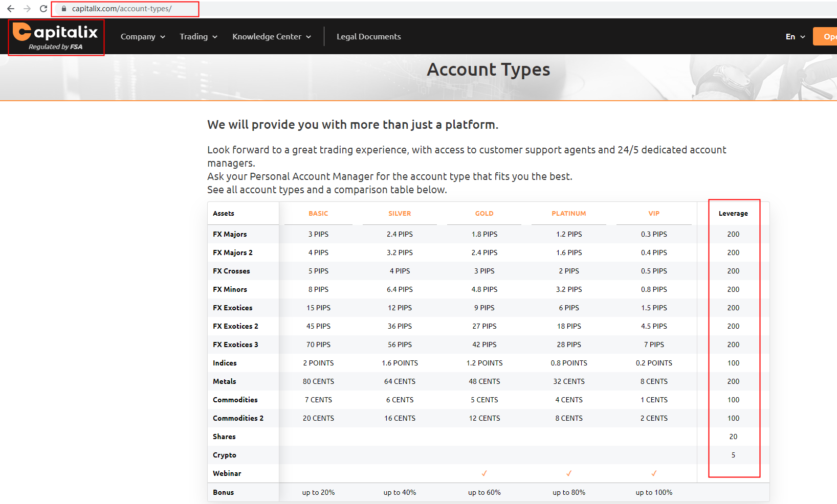Click the Gold column Webinar checkmark
The width and height of the screenshot is (837, 504).
pyautogui.click(x=484, y=473)
